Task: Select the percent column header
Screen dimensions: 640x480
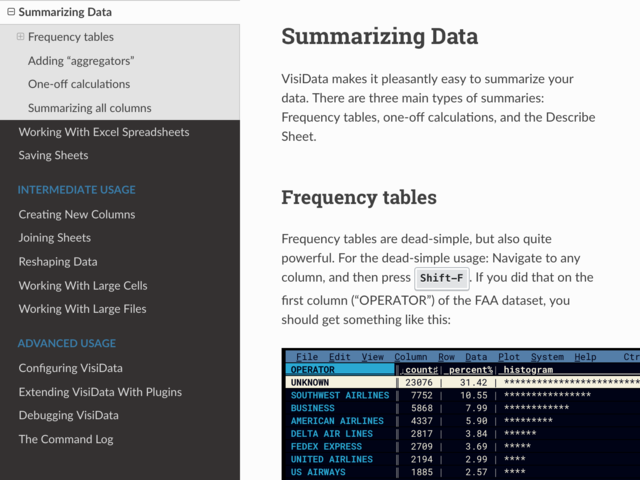Action: coord(470,369)
